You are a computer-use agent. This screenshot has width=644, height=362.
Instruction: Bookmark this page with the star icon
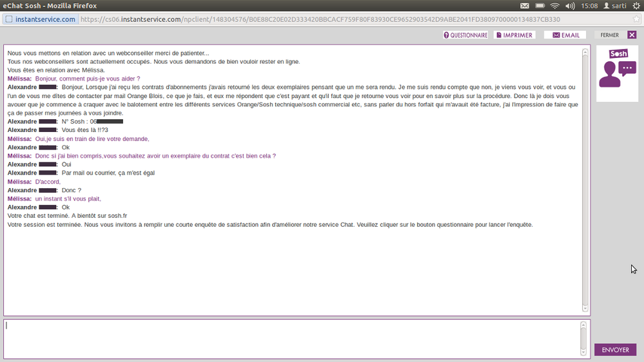637,19
